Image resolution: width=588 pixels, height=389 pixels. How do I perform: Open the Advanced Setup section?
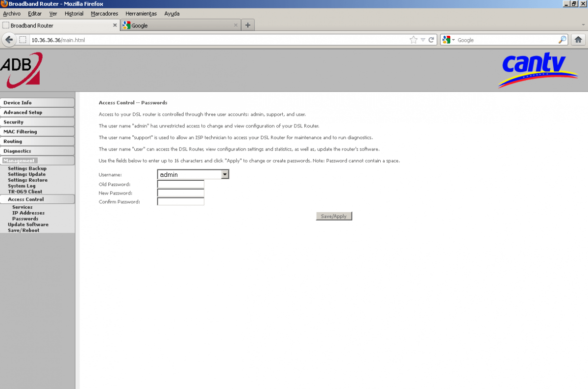[37, 112]
